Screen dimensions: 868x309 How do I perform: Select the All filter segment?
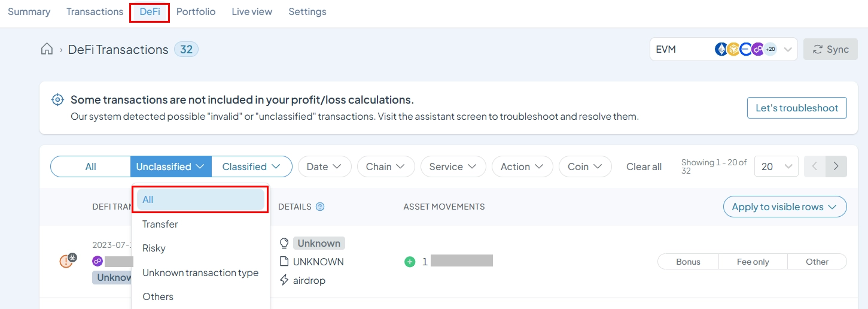point(90,166)
